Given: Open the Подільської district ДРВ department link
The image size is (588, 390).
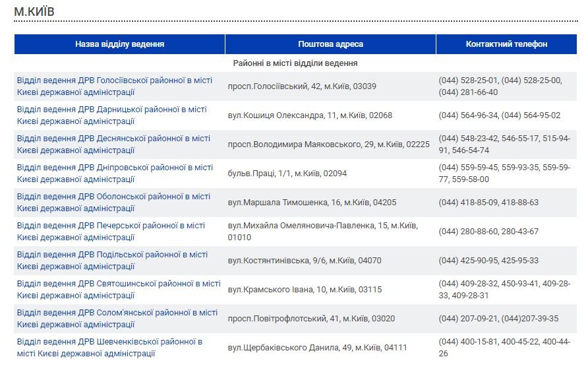Looking at the screenshot, I should (112, 254).
